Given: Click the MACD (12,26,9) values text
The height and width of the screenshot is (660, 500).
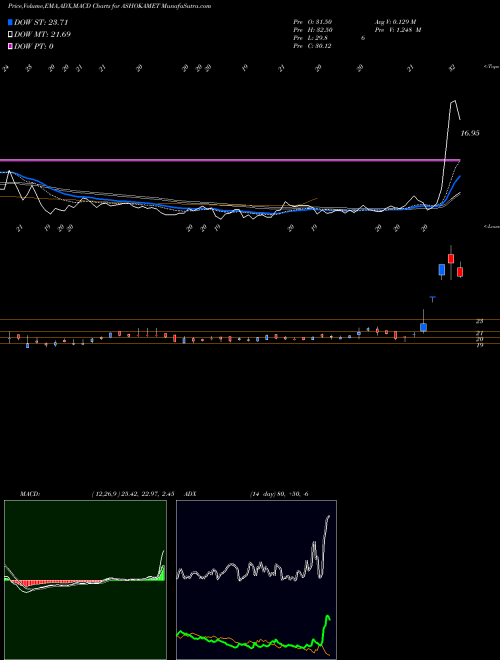Looking at the screenshot, I should [x=133, y=494].
